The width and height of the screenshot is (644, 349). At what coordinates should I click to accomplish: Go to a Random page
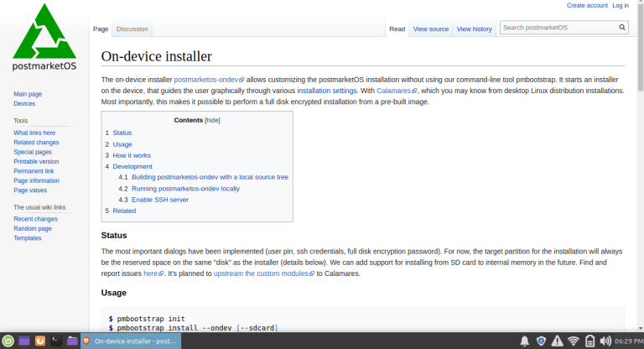click(33, 228)
